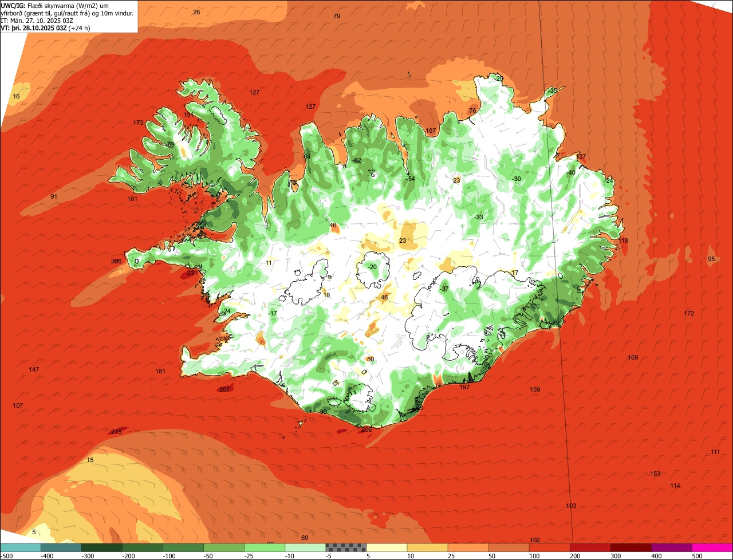
Task: Select the map value '-35' in the northeast
Action: point(552,90)
